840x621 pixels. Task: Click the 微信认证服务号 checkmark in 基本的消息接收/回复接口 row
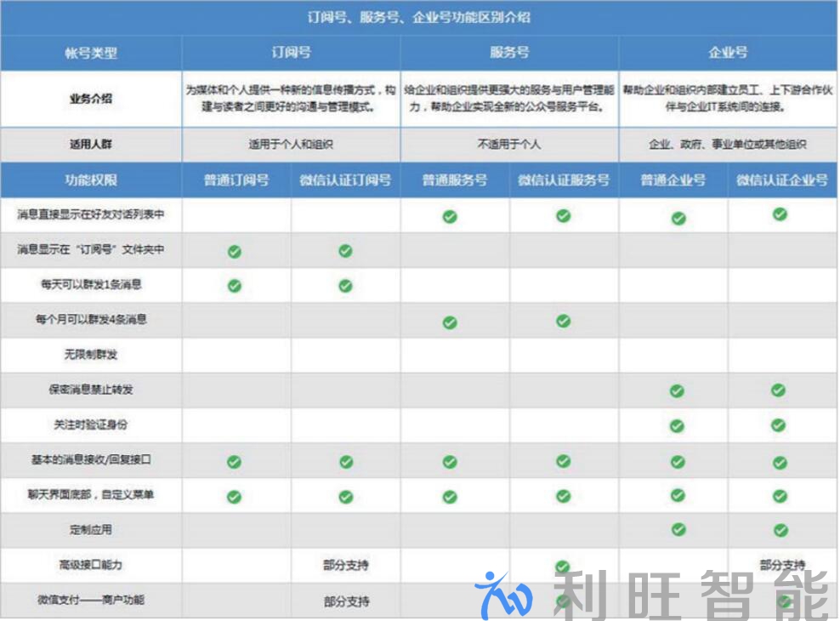pos(563,460)
